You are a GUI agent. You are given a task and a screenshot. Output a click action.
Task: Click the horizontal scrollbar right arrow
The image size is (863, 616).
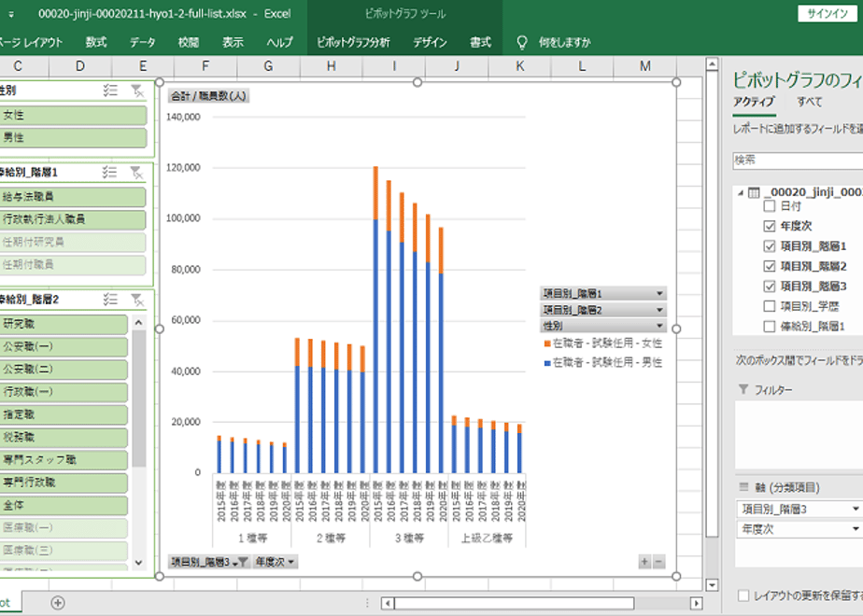pos(696,603)
